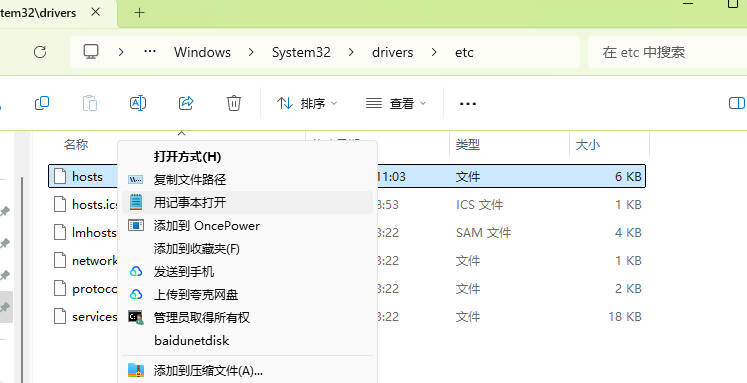This screenshot has width=747, height=383.
Task: Expand the hidden path ellipsis in breadcrumb
Action: pyautogui.click(x=150, y=51)
